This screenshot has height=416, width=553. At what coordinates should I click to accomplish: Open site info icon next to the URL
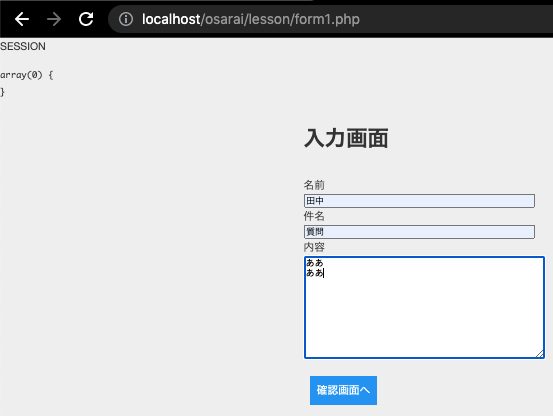(x=126, y=19)
